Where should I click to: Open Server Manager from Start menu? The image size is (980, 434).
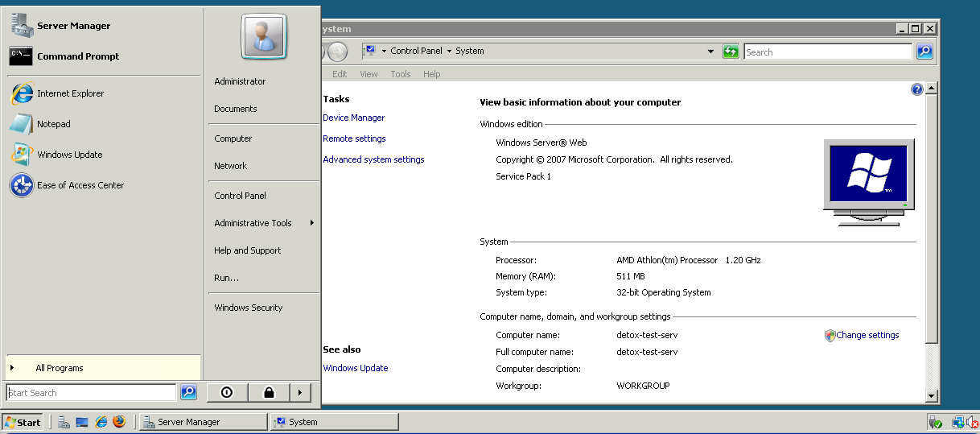103,26
